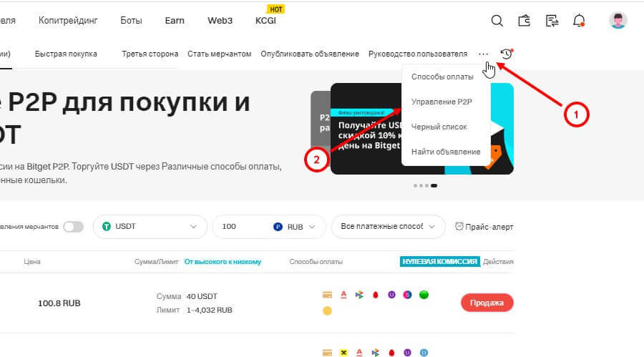Image resolution: width=644 pixels, height=357 pixels.
Task: Open the search magnifier icon
Action: pyautogui.click(x=497, y=21)
